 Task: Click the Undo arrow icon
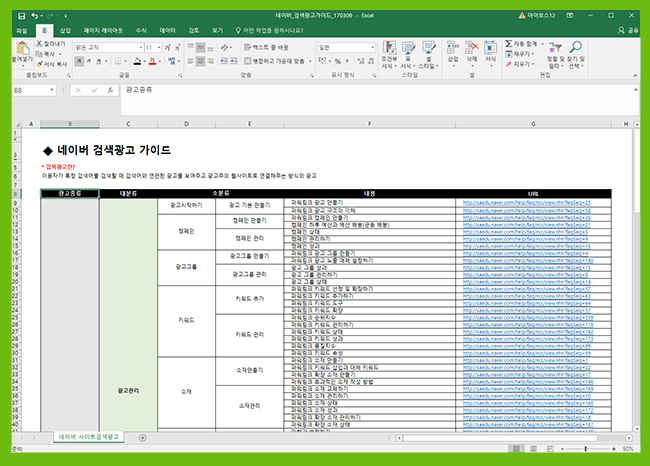coord(35,16)
